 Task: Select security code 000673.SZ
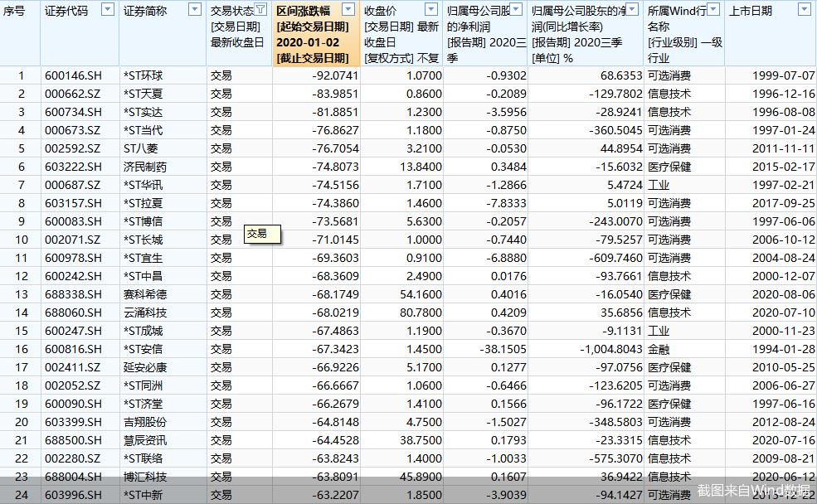[x=72, y=130]
